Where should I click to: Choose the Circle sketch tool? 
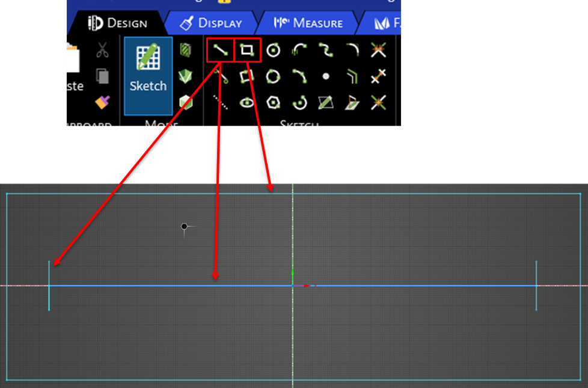pos(273,51)
